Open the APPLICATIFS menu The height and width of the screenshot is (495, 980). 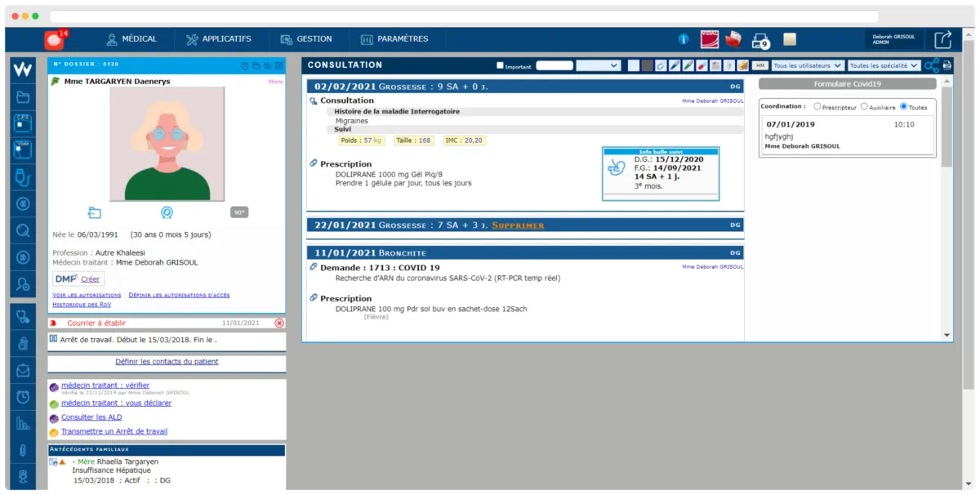(x=218, y=39)
